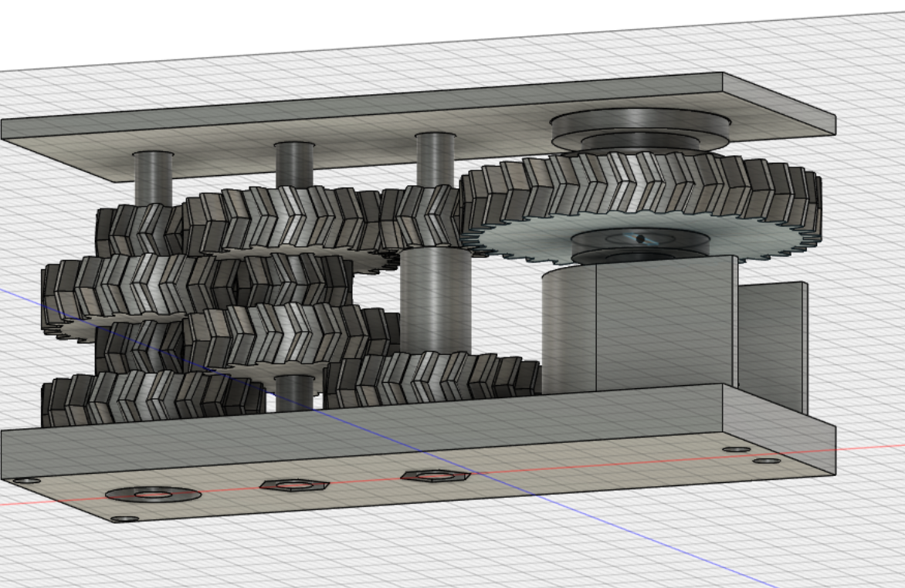Select the middle post under the top plate
This screenshot has width=905, height=588.
294,166
